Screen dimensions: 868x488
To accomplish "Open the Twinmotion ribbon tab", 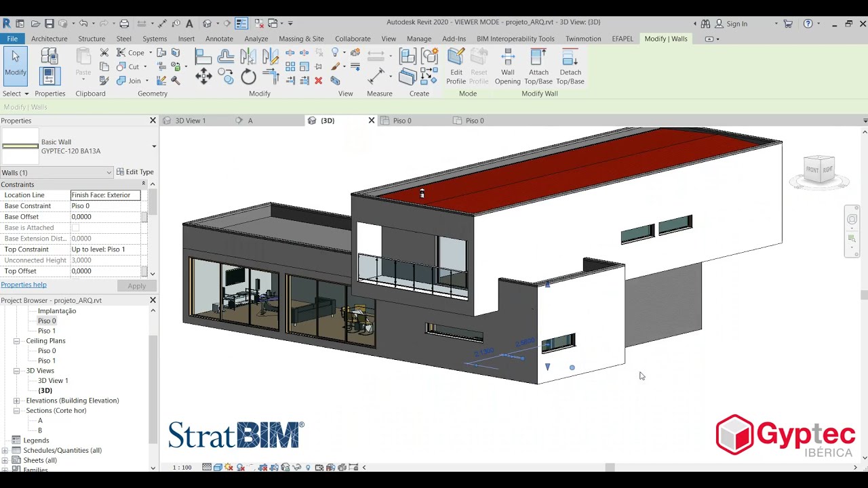I will (x=583, y=39).
